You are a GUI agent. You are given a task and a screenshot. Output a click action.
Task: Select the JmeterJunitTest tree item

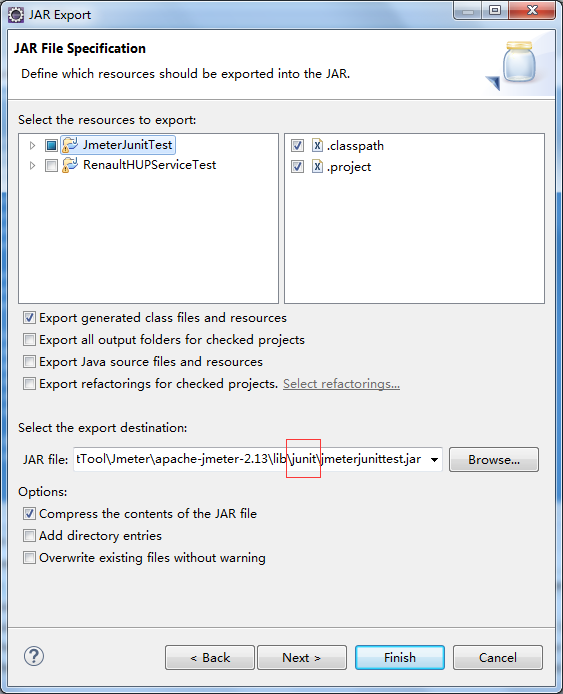point(127,145)
